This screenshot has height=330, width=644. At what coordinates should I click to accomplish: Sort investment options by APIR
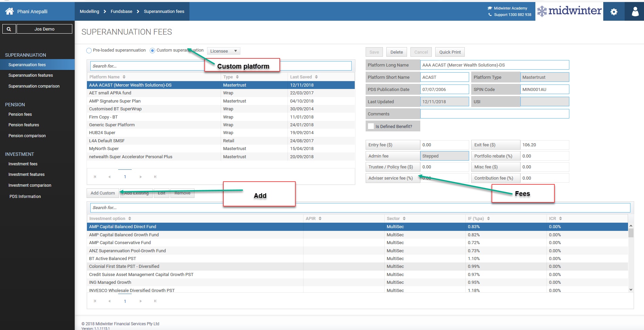click(x=320, y=219)
